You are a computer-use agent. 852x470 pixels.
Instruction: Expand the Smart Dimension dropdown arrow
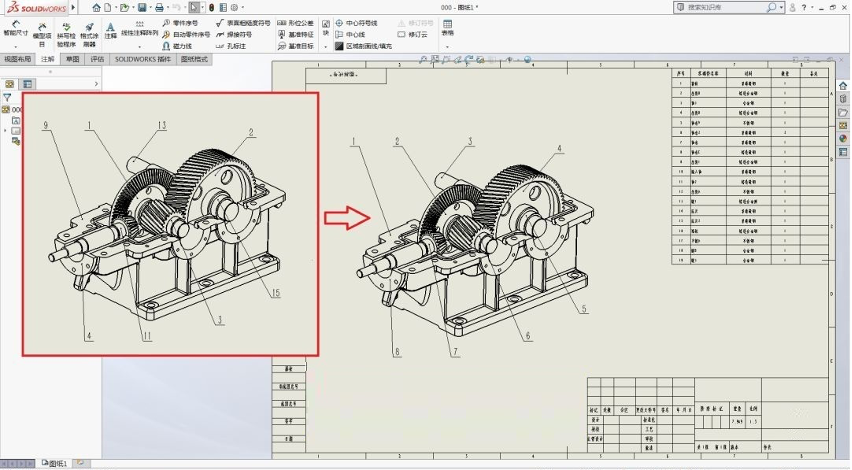coord(15,45)
